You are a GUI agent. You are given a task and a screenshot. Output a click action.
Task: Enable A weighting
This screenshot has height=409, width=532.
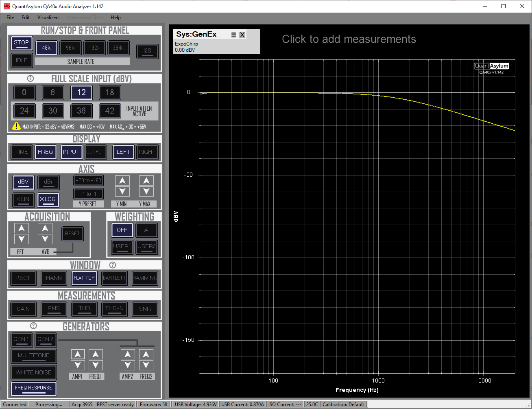pyautogui.click(x=146, y=230)
